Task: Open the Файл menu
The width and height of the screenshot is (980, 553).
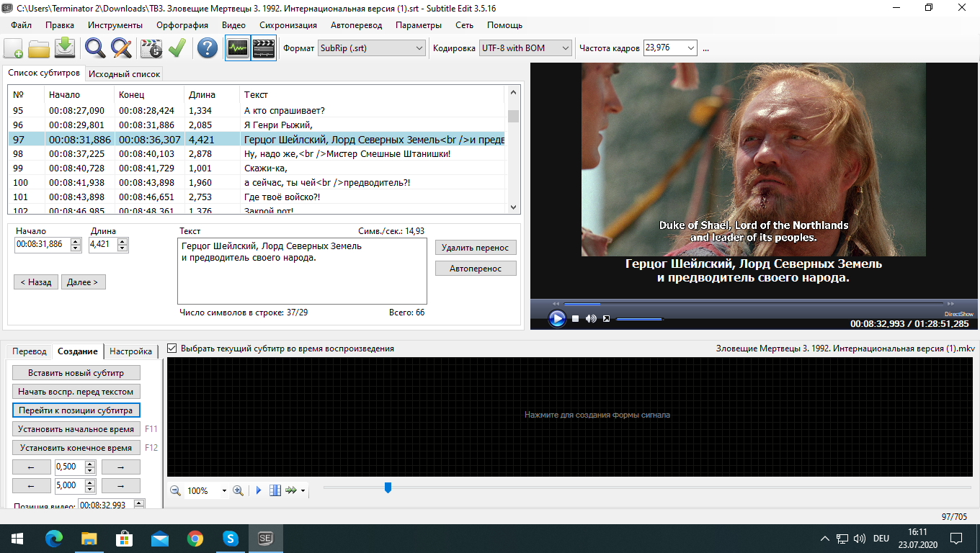Action: 21,25
